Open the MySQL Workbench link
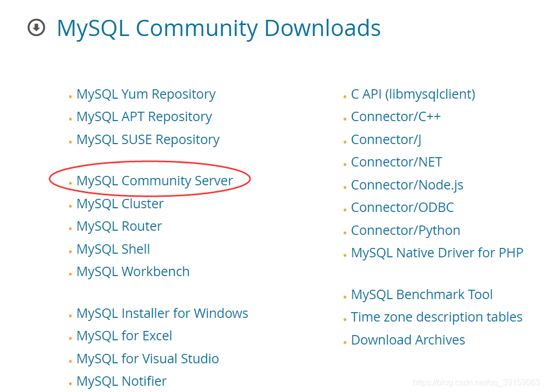 [133, 272]
